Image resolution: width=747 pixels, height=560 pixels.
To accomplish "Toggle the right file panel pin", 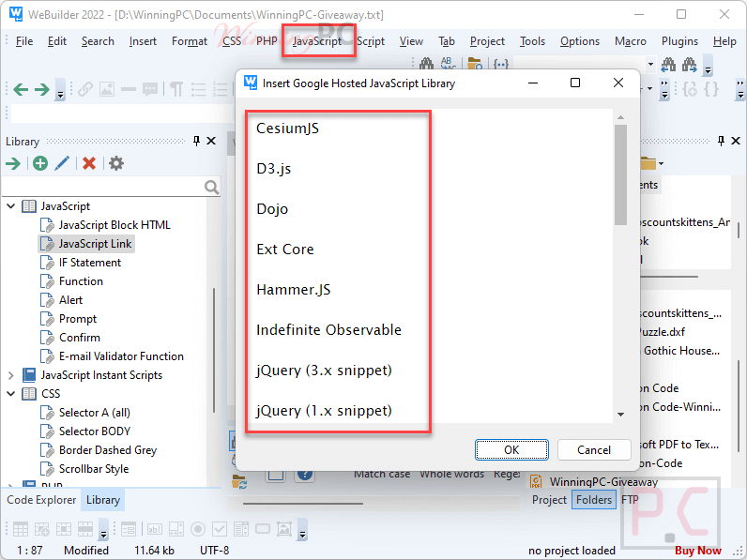I will click(721, 141).
